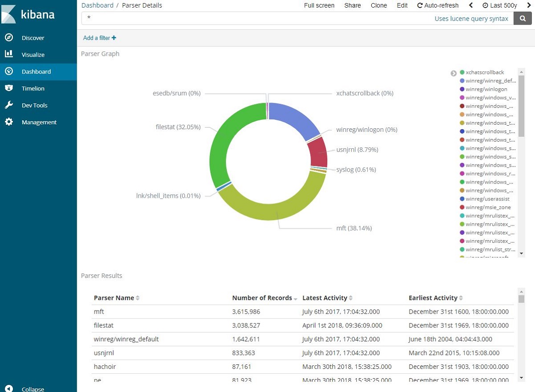Image resolution: width=535 pixels, height=392 pixels.
Task: Click the Timelion mask icon
Action: click(x=9, y=88)
